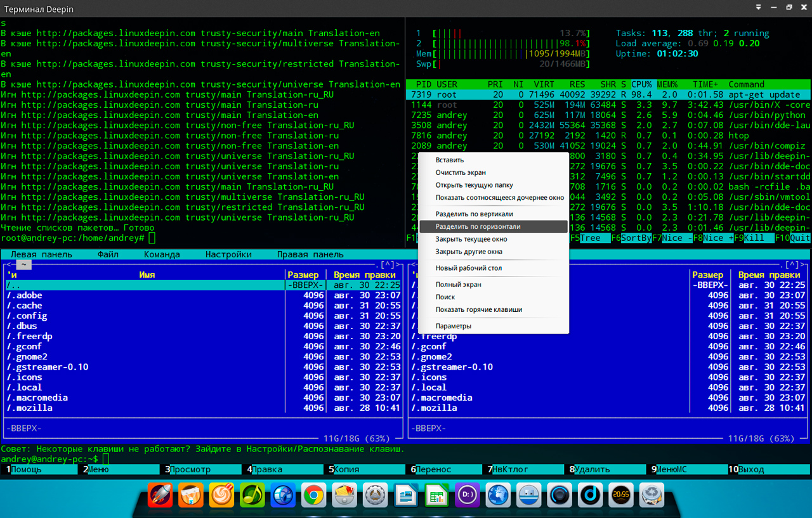Screen dimensions: 812x518
Task: Open the rocket launcher icon in dock
Action: [x=160, y=495]
